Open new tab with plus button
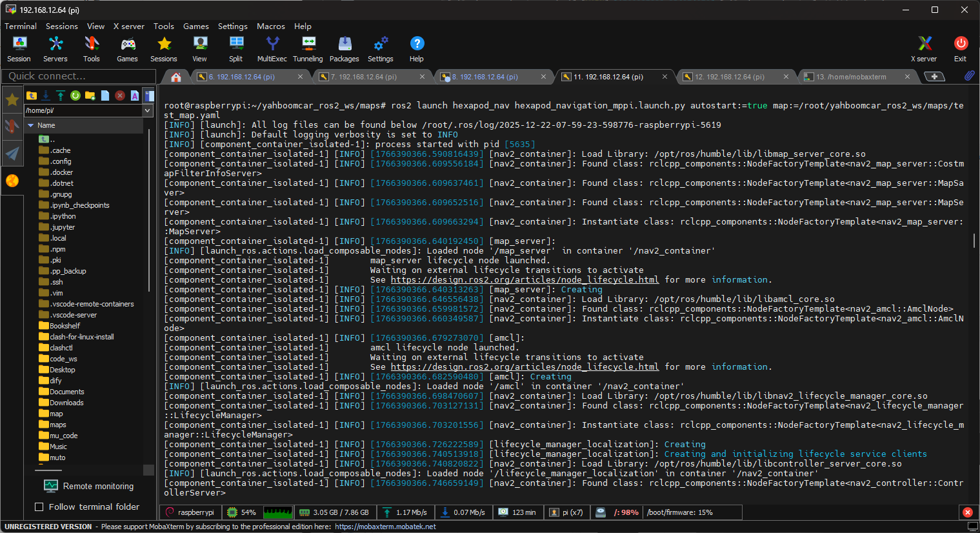This screenshot has width=980, height=533. click(x=934, y=77)
